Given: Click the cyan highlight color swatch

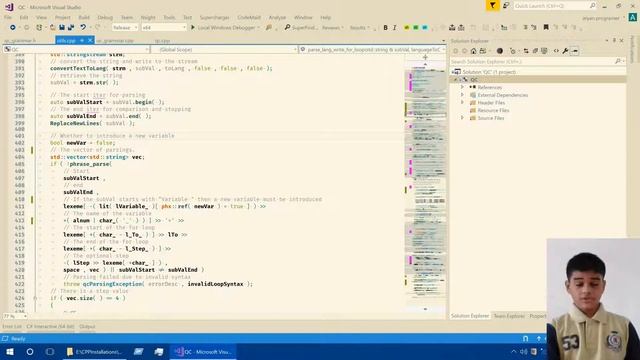Looking at the screenshot, I should pyautogui.click(x=424, y=27).
